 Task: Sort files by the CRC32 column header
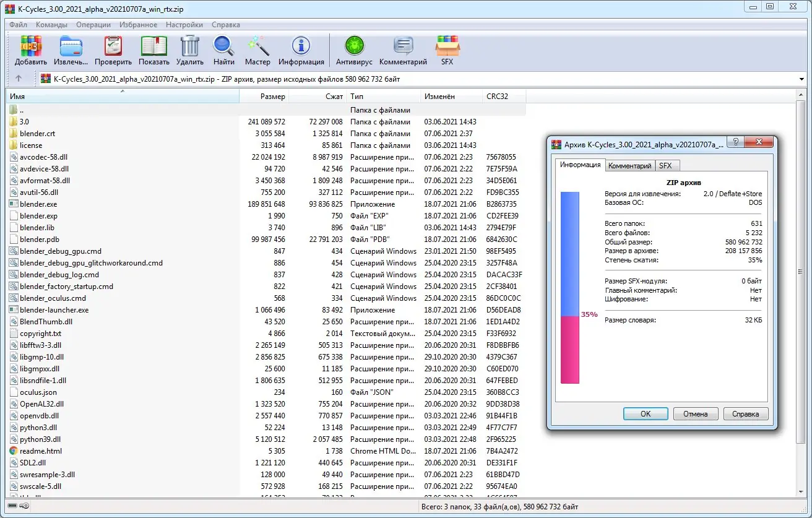click(504, 97)
